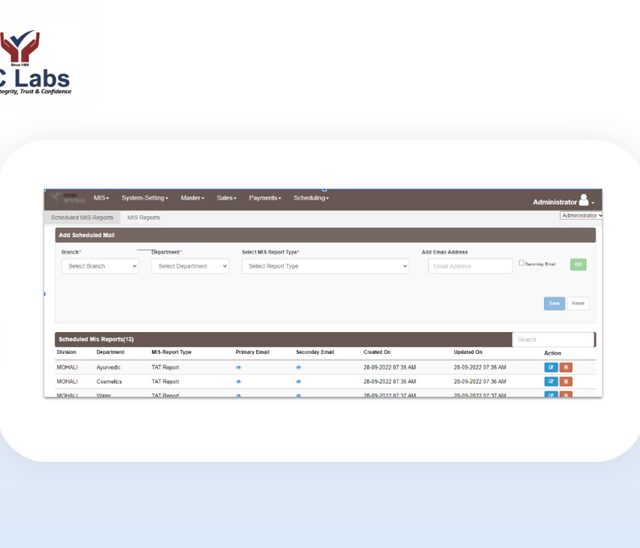
Task: Click the Updated On column header
Action: click(x=468, y=352)
